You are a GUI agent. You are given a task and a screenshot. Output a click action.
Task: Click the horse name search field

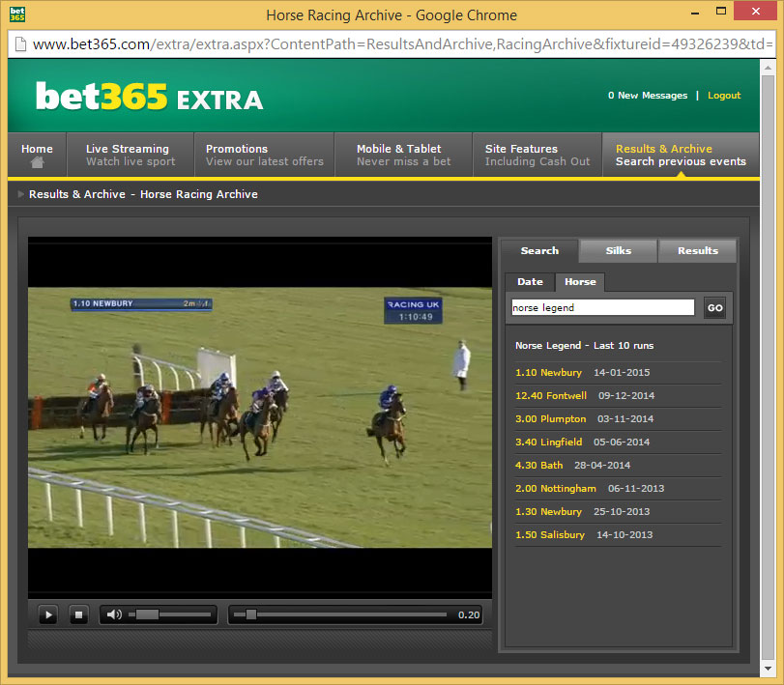click(x=603, y=307)
